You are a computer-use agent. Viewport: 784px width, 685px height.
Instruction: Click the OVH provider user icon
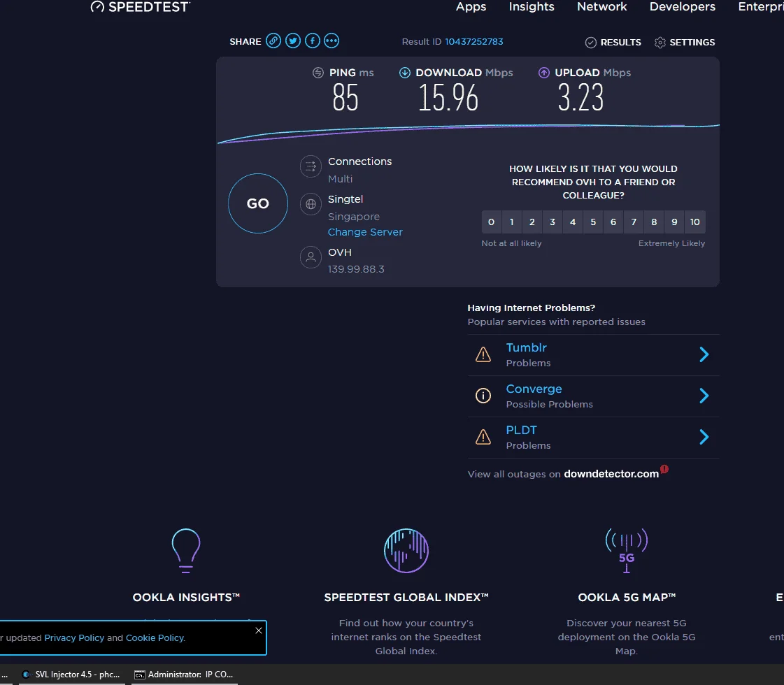[x=311, y=257]
